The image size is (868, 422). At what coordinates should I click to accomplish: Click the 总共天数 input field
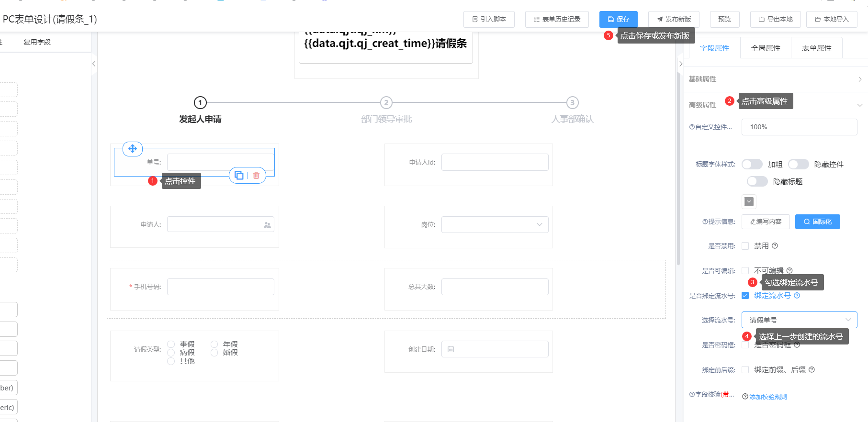click(x=495, y=287)
